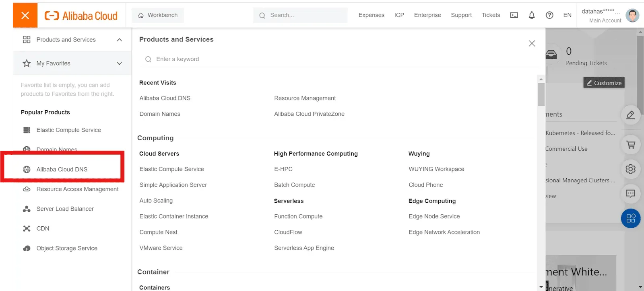The width and height of the screenshot is (644, 291).
Task: Click the Elastic Compute Service server icon
Action: [x=27, y=130]
